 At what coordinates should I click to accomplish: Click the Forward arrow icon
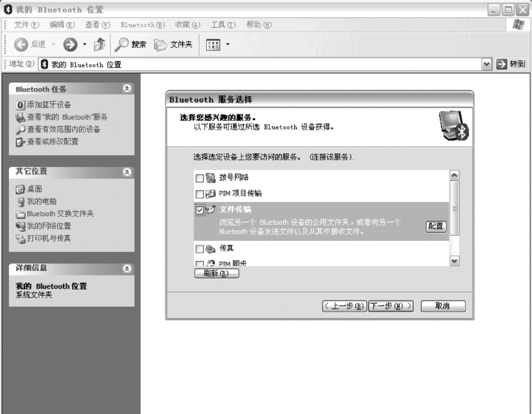tap(70, 44)
